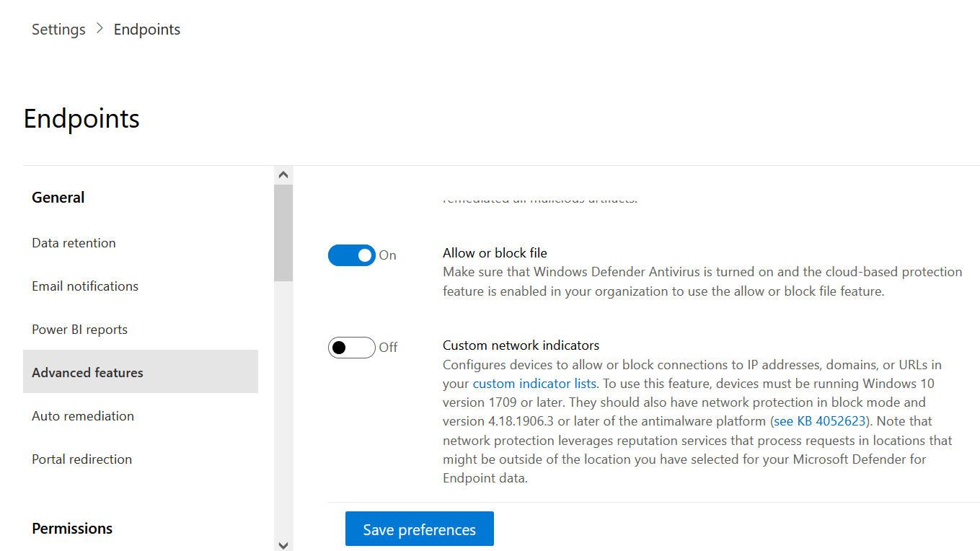Screen dimensions: 980x551
Task: Click the sidebar scroll down arrow
Action: pyautogui.click(x=283, y=545)
